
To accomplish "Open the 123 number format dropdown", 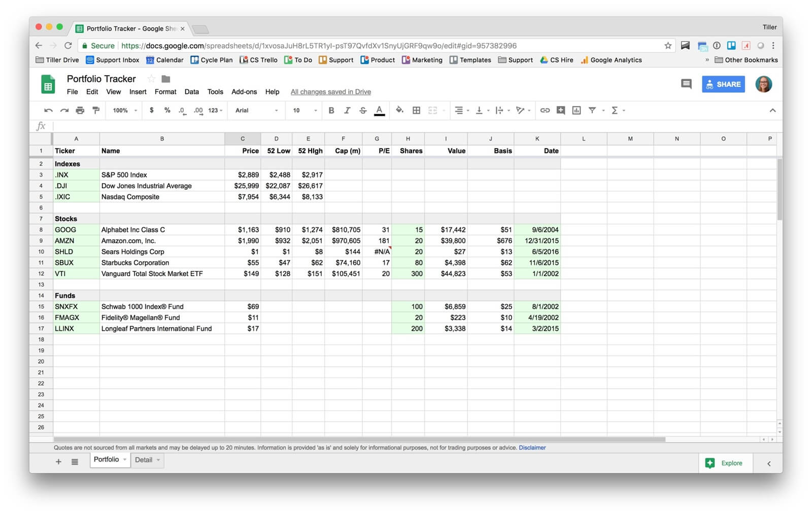I will pos(215,110).
